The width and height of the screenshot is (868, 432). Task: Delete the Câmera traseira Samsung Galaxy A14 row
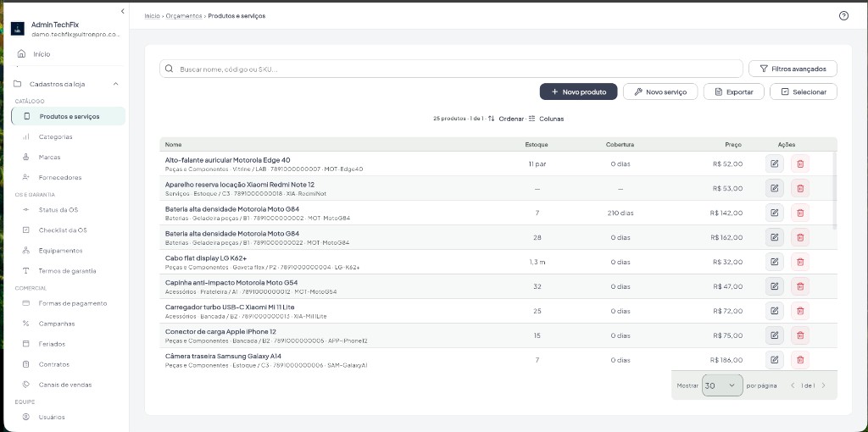[800, 359]
